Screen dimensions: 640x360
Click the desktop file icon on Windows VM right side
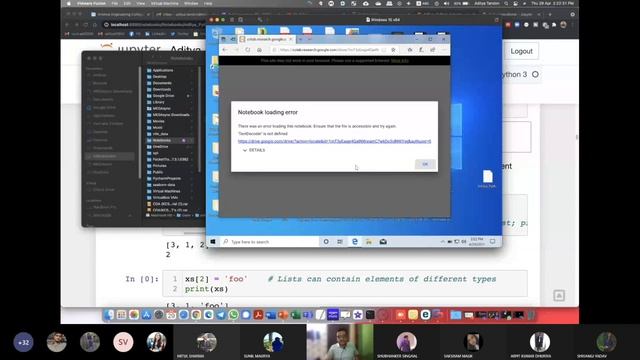tap(487, 178)
